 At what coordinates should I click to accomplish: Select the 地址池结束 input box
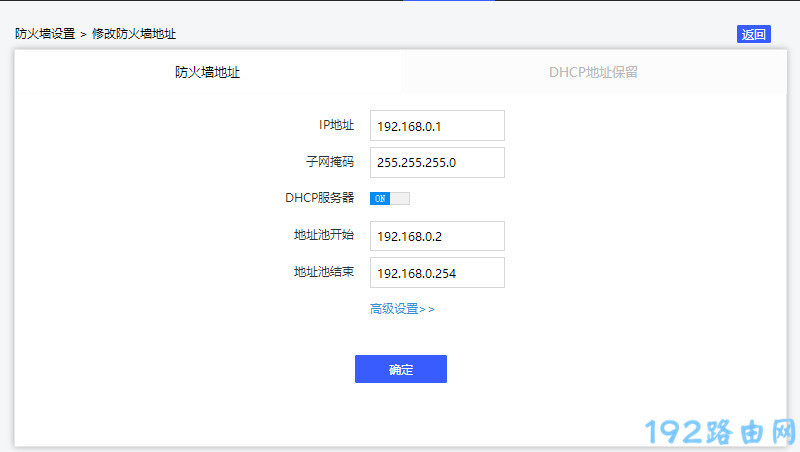pyautogui.click(x=437, y=273)
